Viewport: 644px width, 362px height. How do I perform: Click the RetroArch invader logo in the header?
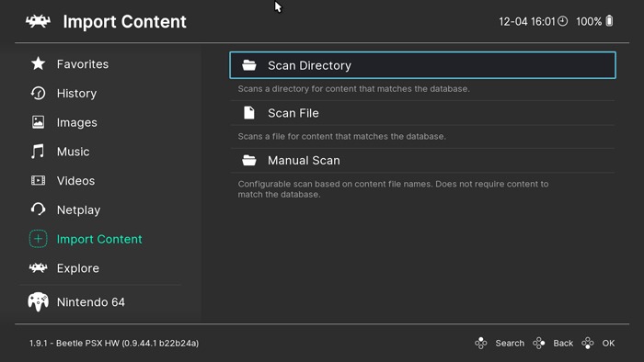pyautogui.click(x=39, y=21)
